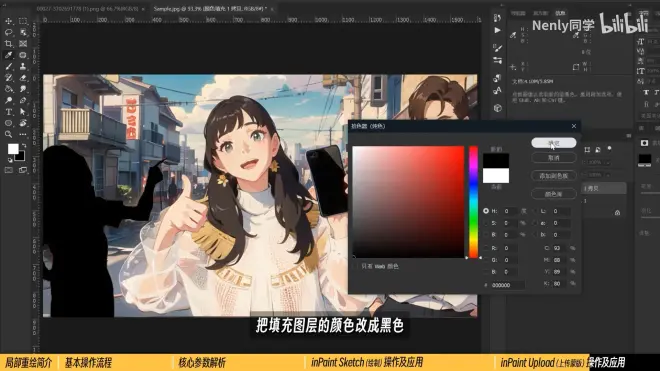Viewport: 660px width, 371px height.
Task: Switch to the first PNG document tab
Action: (x=87, y=8)
